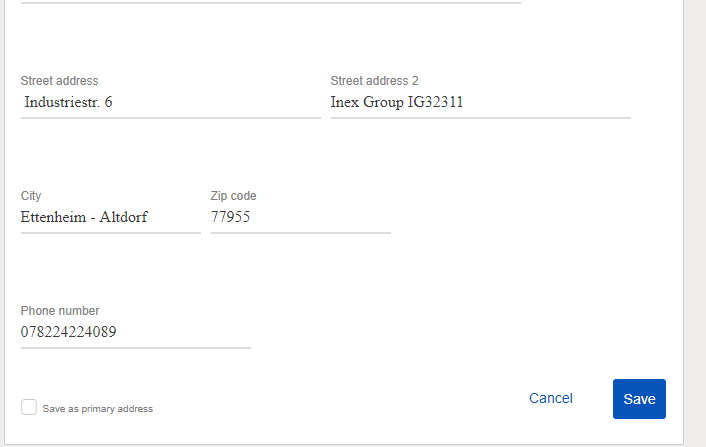Click the blue Save button

(x=639, y=399)
